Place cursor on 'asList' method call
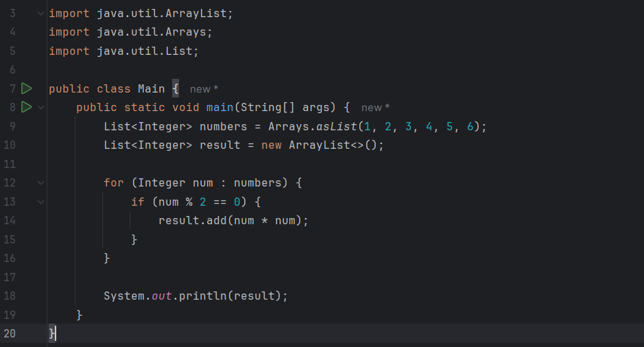Viewport: 644px width, 347px height. point(336,126)
